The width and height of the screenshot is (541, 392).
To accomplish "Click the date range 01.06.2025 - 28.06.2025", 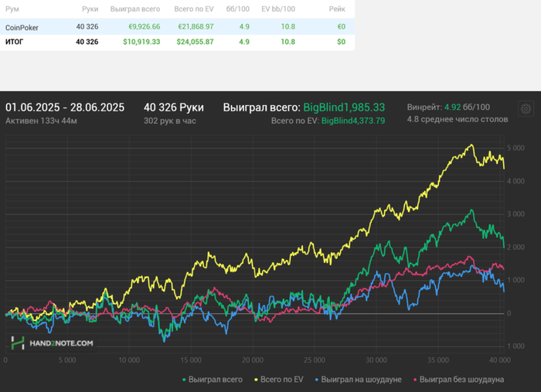I will [x=65, y=107].
